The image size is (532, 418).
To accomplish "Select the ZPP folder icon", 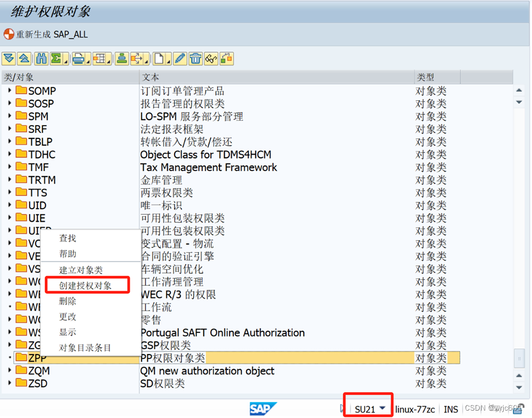I will [x=22, y=357].
